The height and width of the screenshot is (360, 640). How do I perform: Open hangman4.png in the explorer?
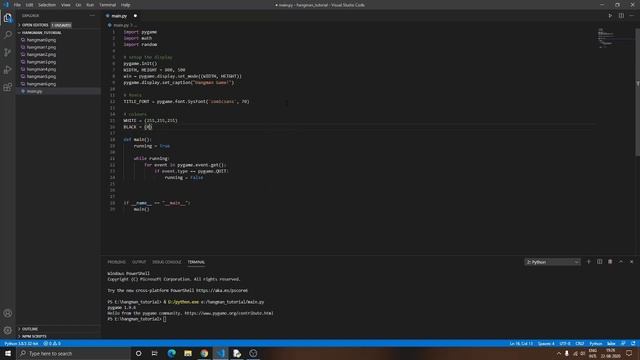[x=41, y=69]
